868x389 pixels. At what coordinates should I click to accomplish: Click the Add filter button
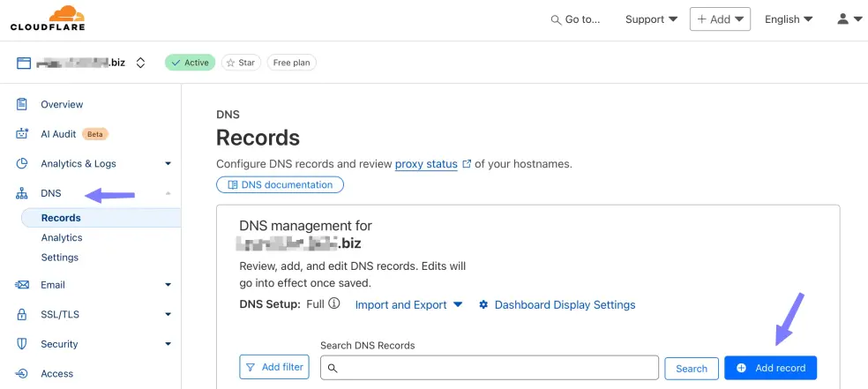[274, 367]
